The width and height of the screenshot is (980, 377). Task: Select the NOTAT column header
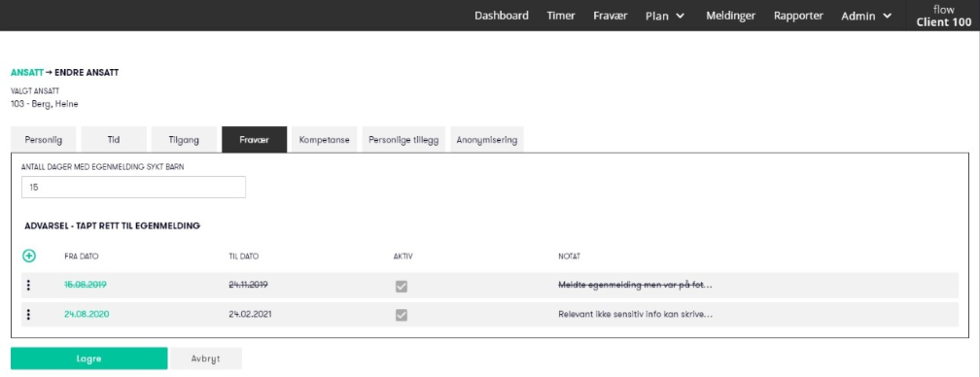coord(570,256)
